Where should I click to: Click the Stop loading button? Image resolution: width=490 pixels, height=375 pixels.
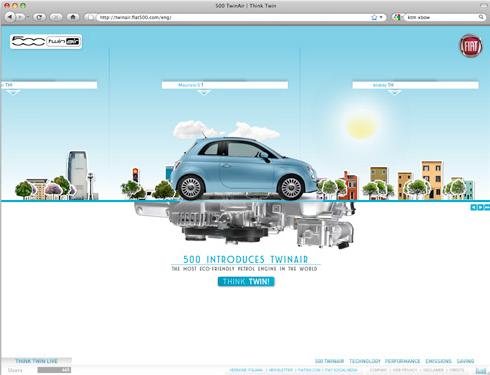click(56, 17)
